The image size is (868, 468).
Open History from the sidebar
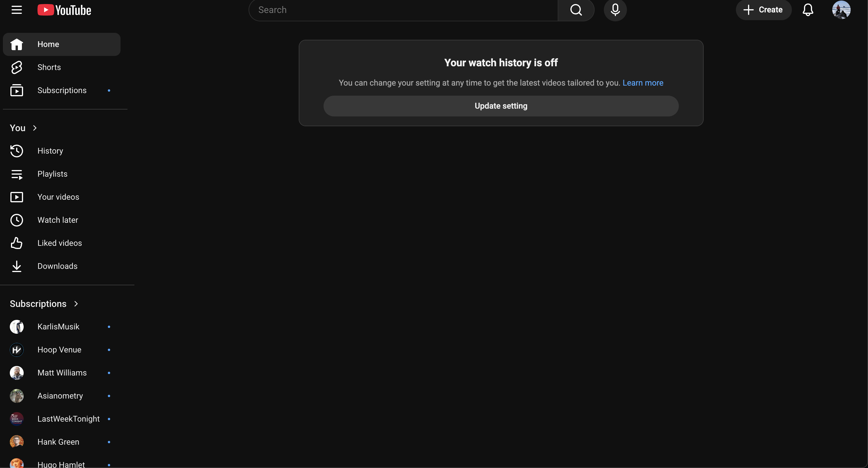[x=50, y=151]
